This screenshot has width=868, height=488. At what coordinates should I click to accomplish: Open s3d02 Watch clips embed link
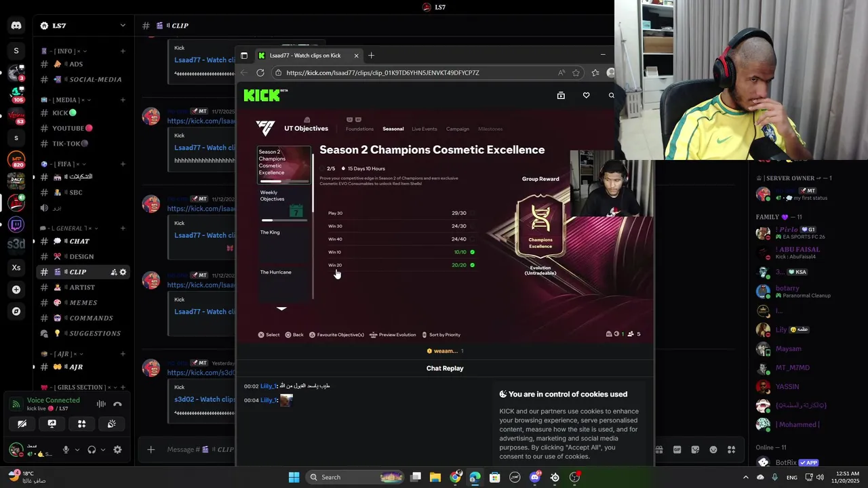pos(205,399)
